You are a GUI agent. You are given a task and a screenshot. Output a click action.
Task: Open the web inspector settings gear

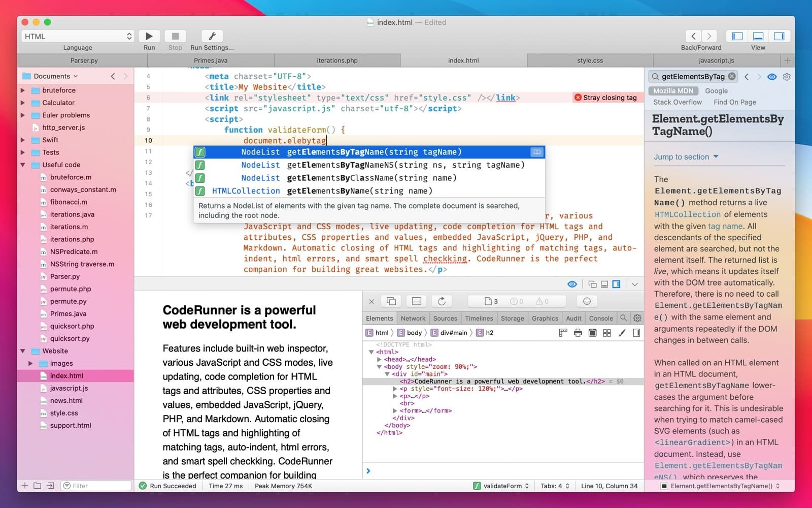pyautogui.click(x=637, y=318)
